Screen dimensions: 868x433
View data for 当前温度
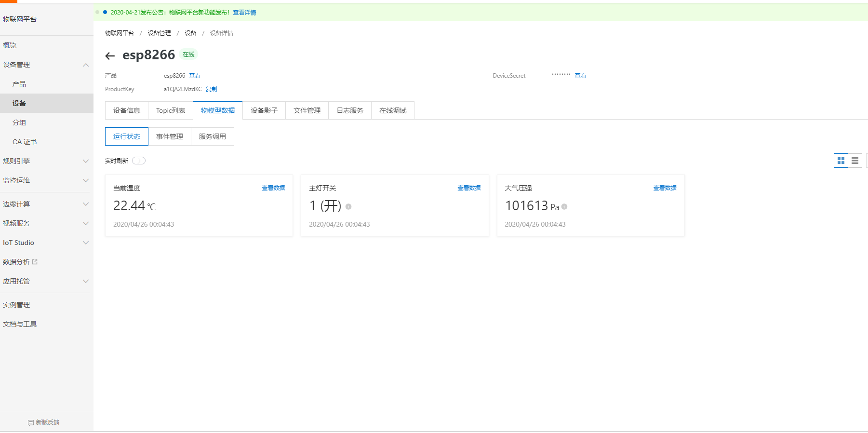pyautogui.click(x=273, y=188)
